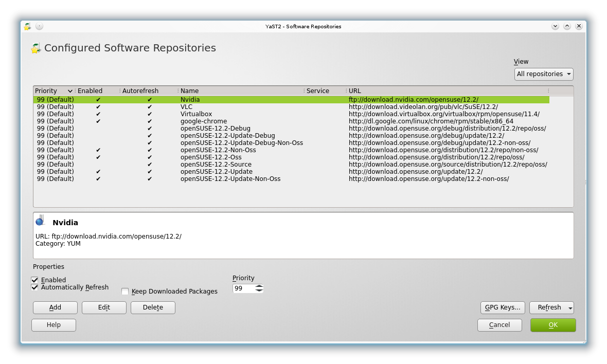
Task: Select openSUSE-12.2-Source repository name
Action: [216, 165]
